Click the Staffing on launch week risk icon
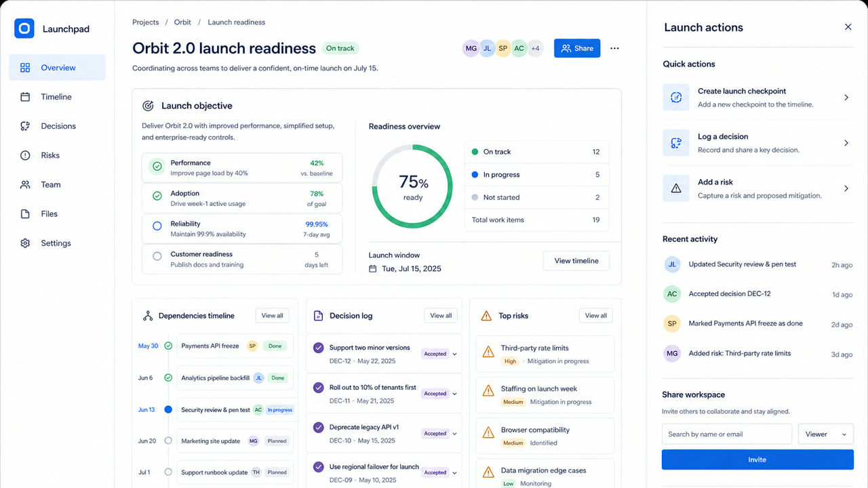Image resolution: width=868 pixels, height=488 pixels. [488, 391]
